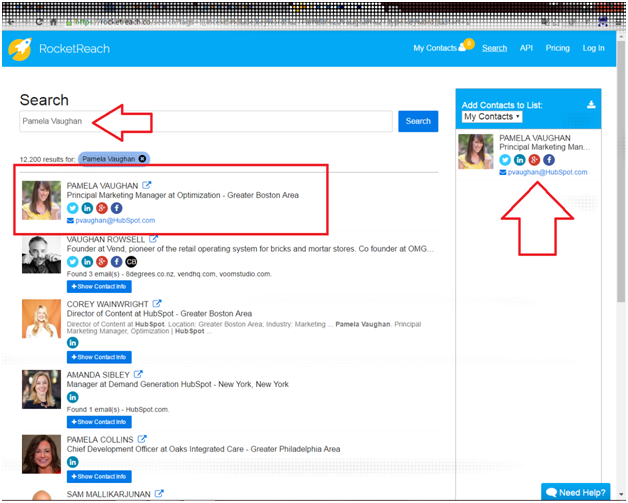Open Pamela Vaughan's LinkedIn icon in results
This screenshot has width=628, height=503.
[x=87, y=208]
